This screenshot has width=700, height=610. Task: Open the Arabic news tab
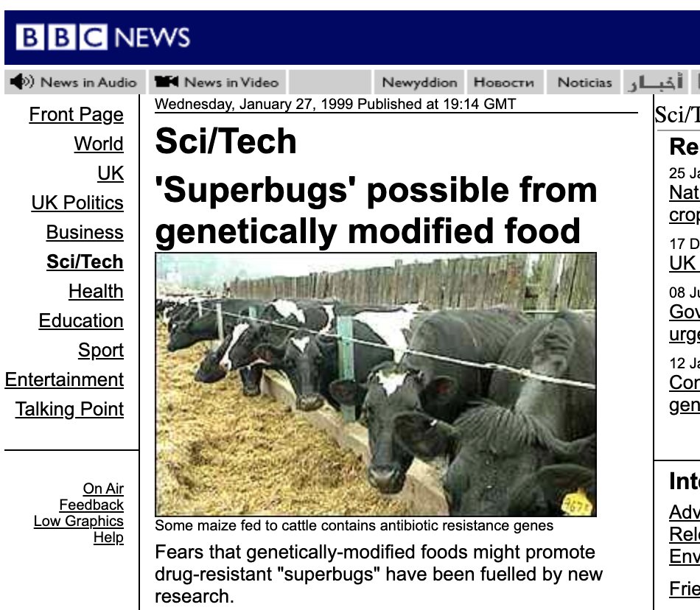(x=655, y=82)
